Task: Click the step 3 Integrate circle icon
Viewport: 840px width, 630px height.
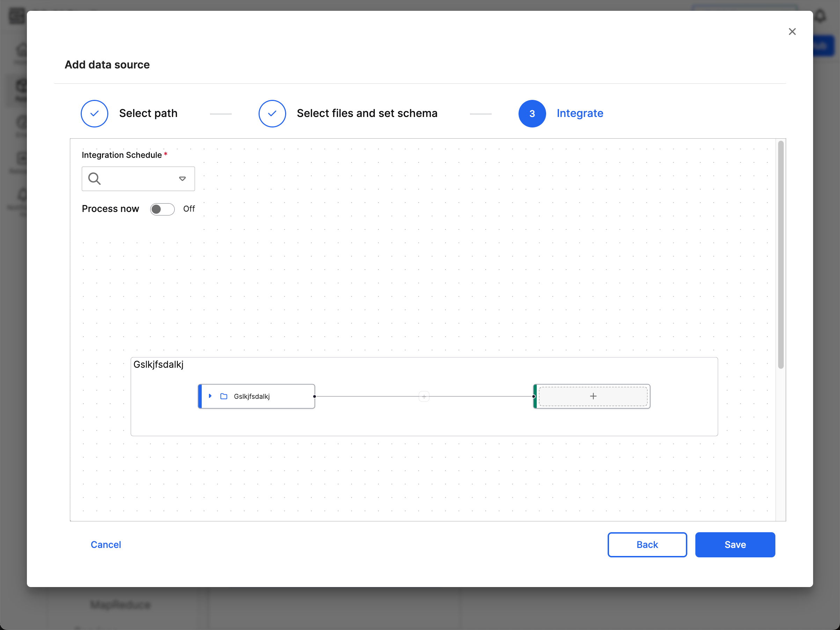Action: 532,113
